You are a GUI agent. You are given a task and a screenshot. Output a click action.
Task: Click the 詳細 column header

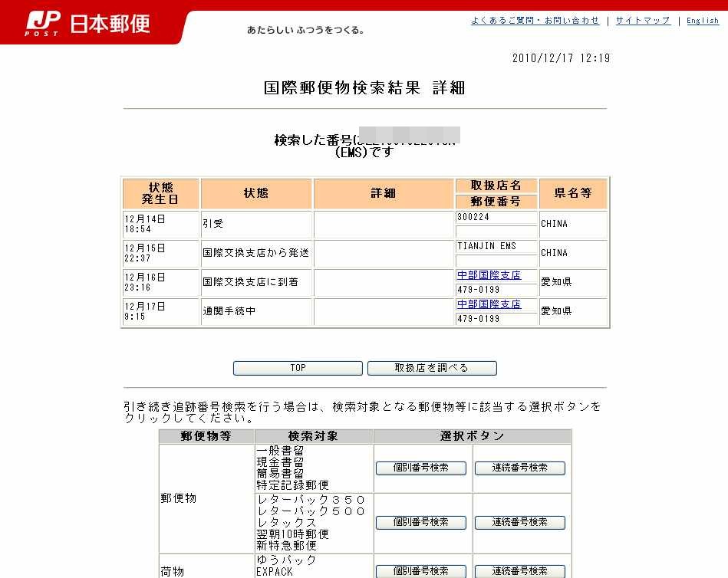[x=383, y=193]
